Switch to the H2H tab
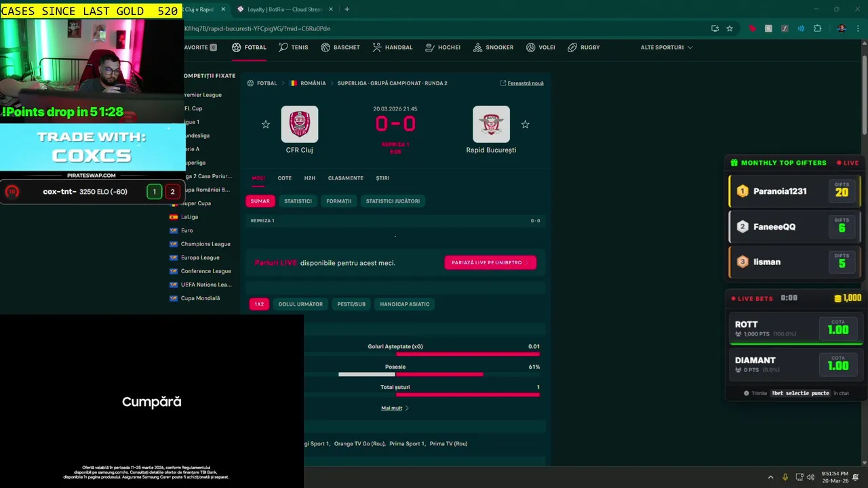This screenshot has height=488, width=868. click(309, 178)
